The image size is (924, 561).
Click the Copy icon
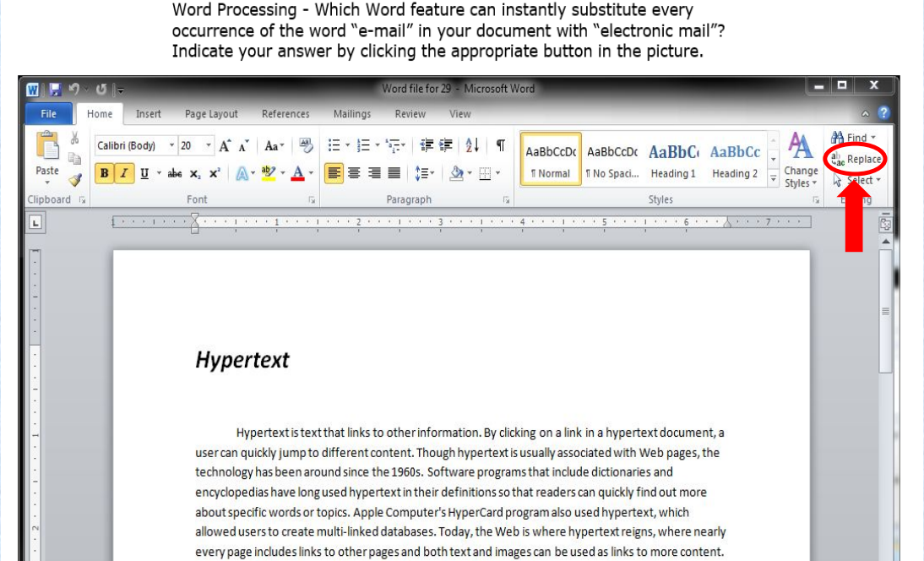75,159
